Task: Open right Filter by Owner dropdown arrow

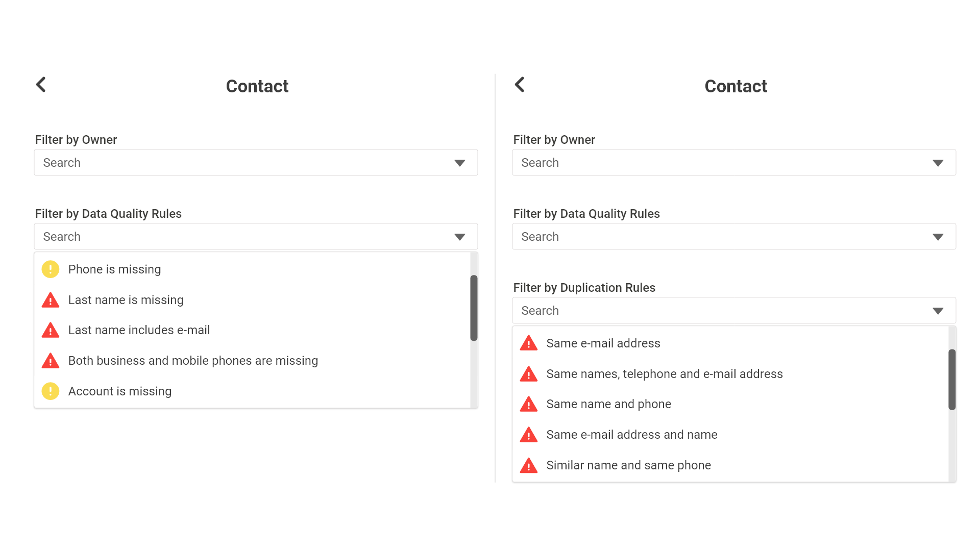Action: point(938,163)
